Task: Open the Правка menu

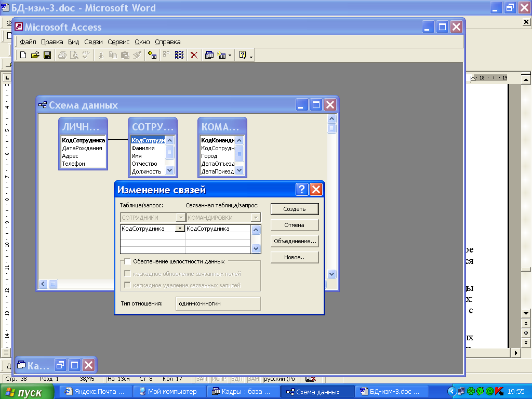Action: 52,42
